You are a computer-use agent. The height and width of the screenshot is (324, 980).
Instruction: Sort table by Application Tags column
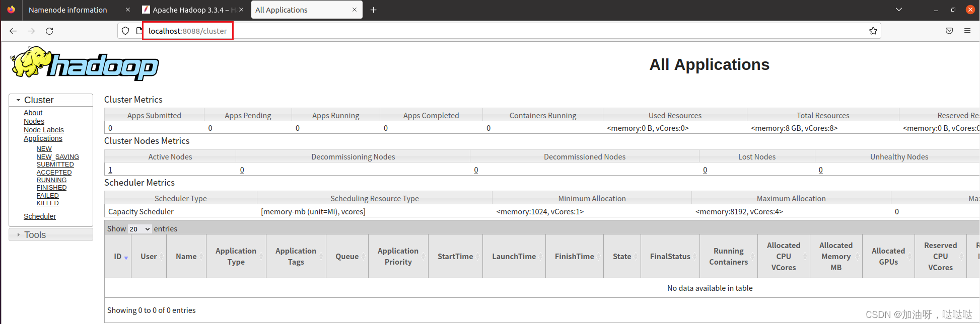point(296,257)
